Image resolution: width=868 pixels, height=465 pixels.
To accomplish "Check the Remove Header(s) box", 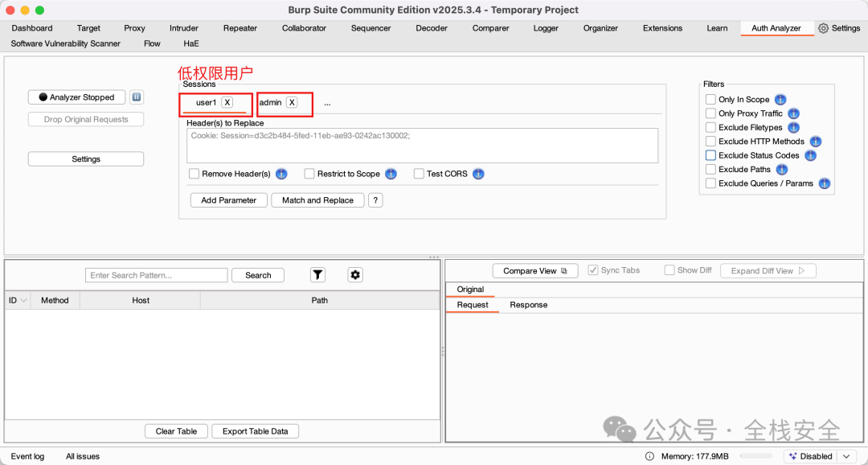I will tap(194, 174).
